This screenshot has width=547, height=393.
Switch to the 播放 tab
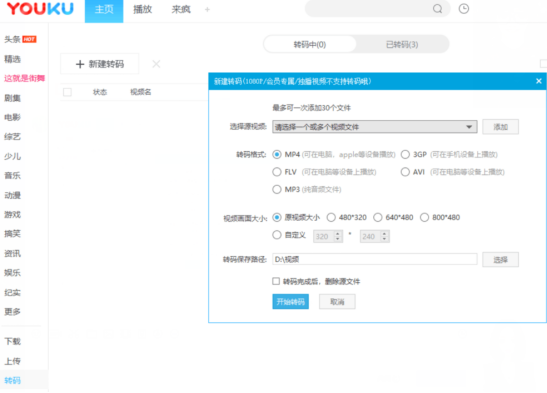point(142,9)
